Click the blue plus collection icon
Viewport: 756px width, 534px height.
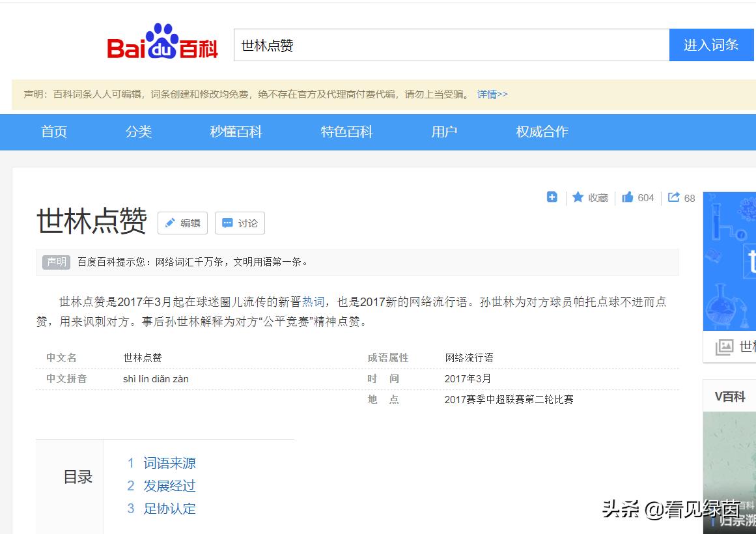pos(552,197)
